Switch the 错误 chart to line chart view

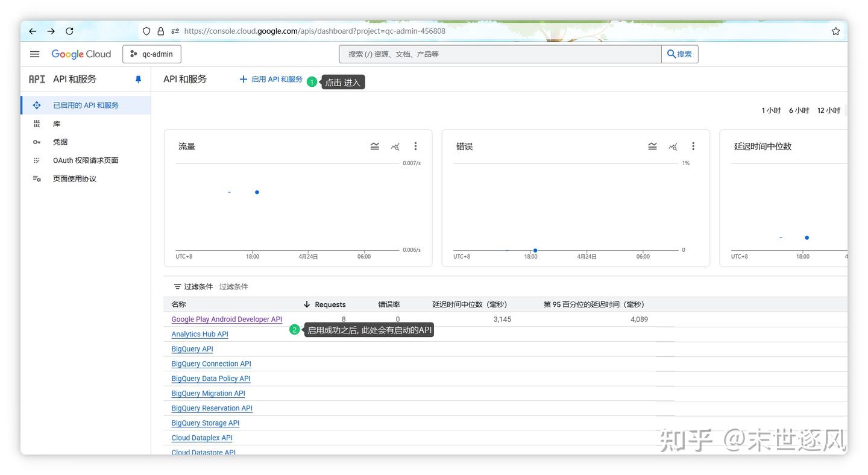pyautogui.click(x=673, y=146)
